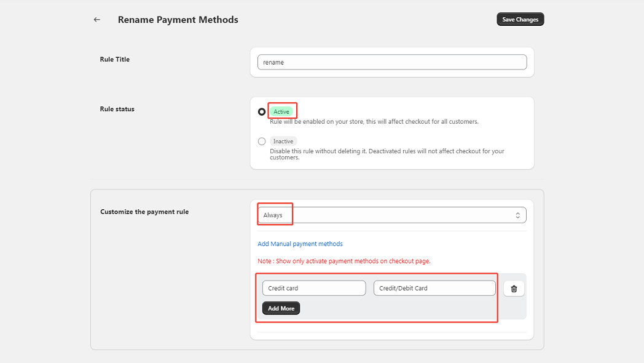The height and width of the screenshot is (363, 644).
Task: Edit the Credit/Debit Card rename field
Action: (434, 288)
